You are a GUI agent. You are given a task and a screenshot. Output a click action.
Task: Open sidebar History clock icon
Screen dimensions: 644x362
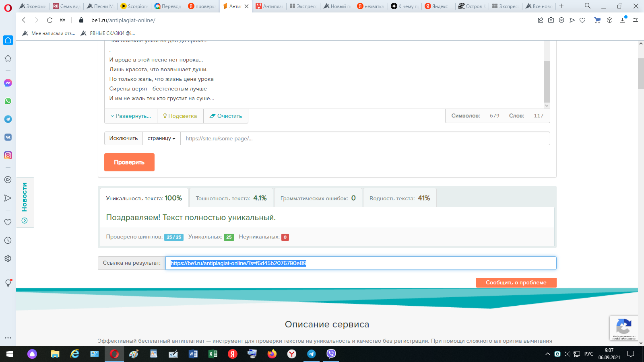tap(8, 241)
